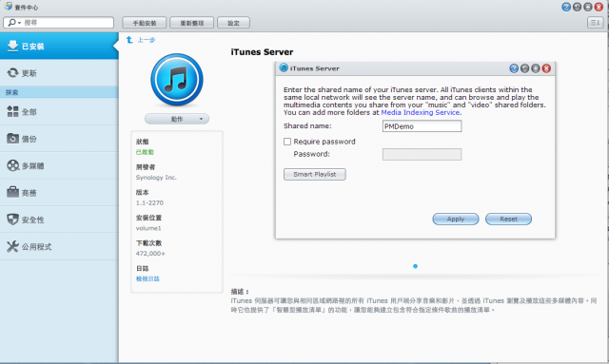Click the Settings toolbar button
Image resolution: width=609 pixels, height=364 pixels.
(x=233, y=23)
